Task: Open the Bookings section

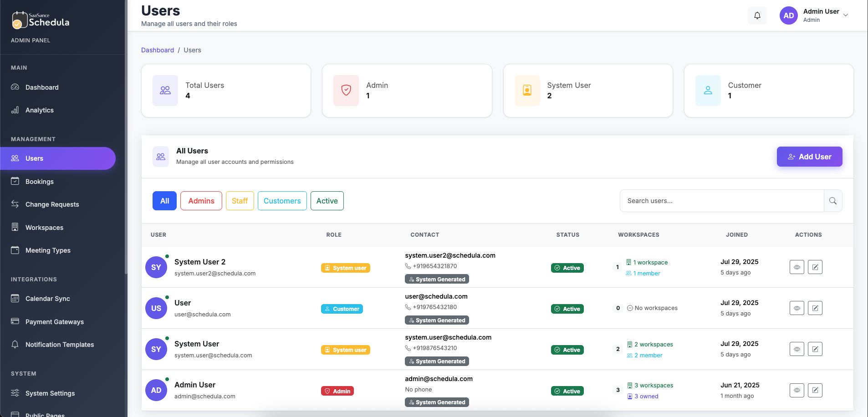Action: [40, 181]
